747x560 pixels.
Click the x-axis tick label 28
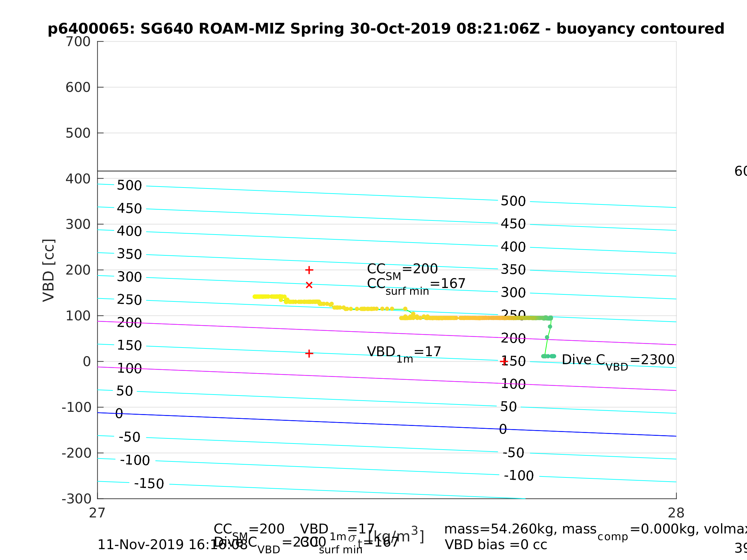(x=676, y=513)
